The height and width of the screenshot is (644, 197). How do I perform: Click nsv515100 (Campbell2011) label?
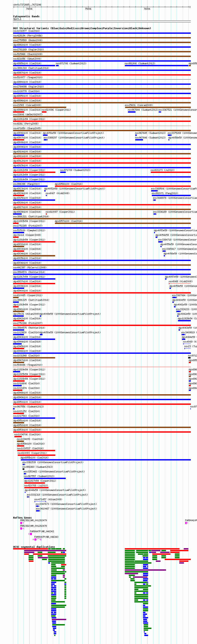tap(29, 231)
